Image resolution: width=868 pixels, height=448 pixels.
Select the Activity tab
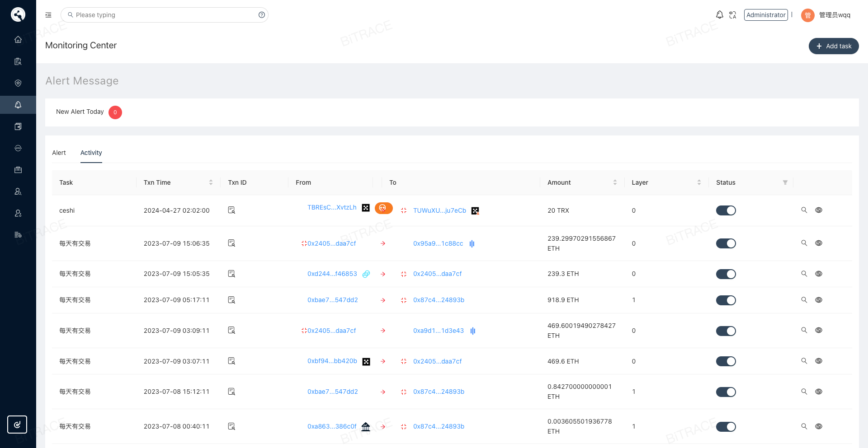tap(91, 153)
